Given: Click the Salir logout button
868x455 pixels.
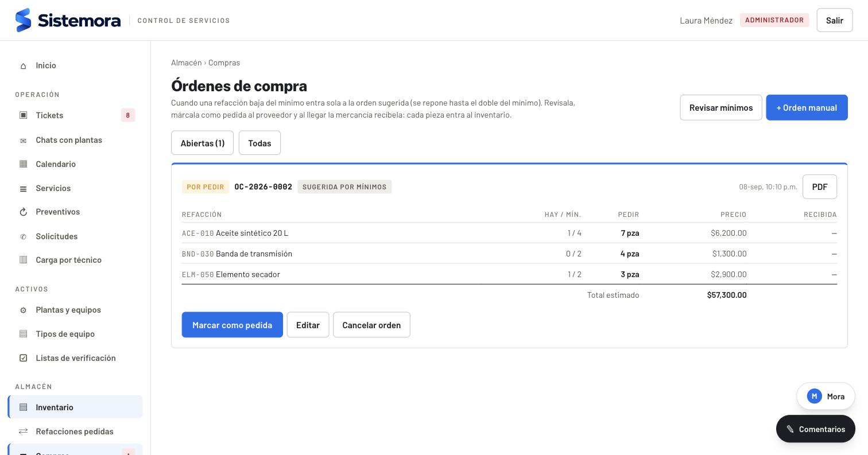Looking at the screenshot, I should click(x=835, y=20).
